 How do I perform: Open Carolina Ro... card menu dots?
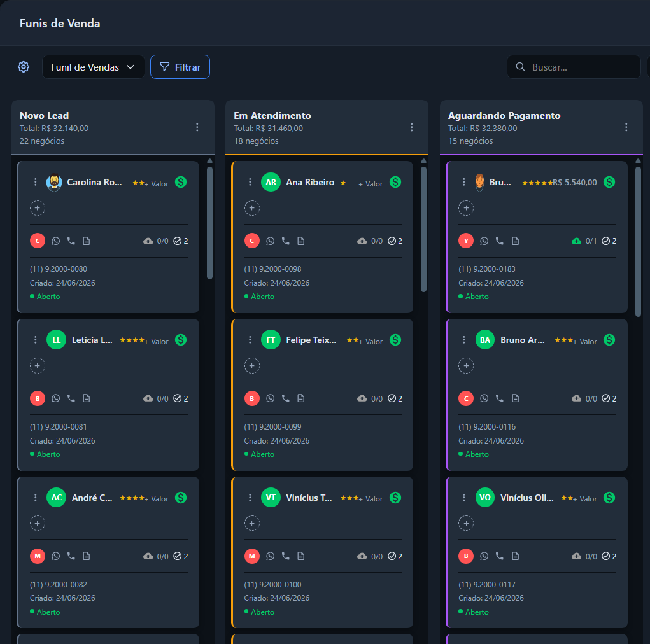35,182
